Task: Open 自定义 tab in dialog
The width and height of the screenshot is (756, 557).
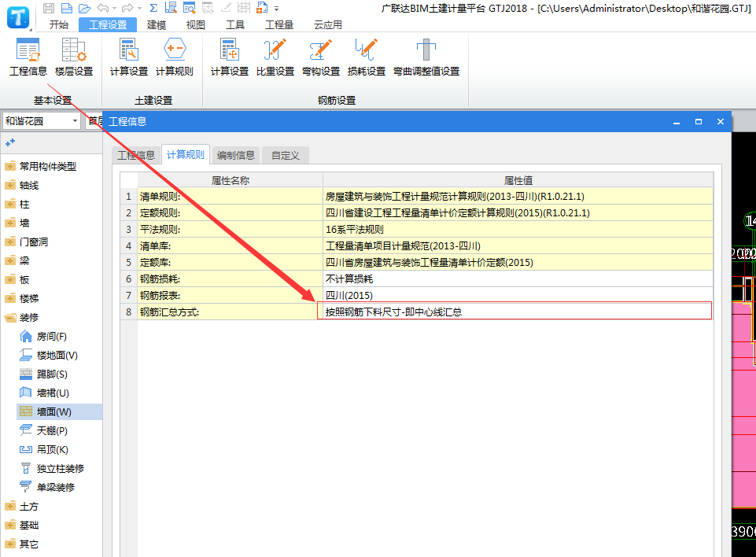Action: coord(286,155)
